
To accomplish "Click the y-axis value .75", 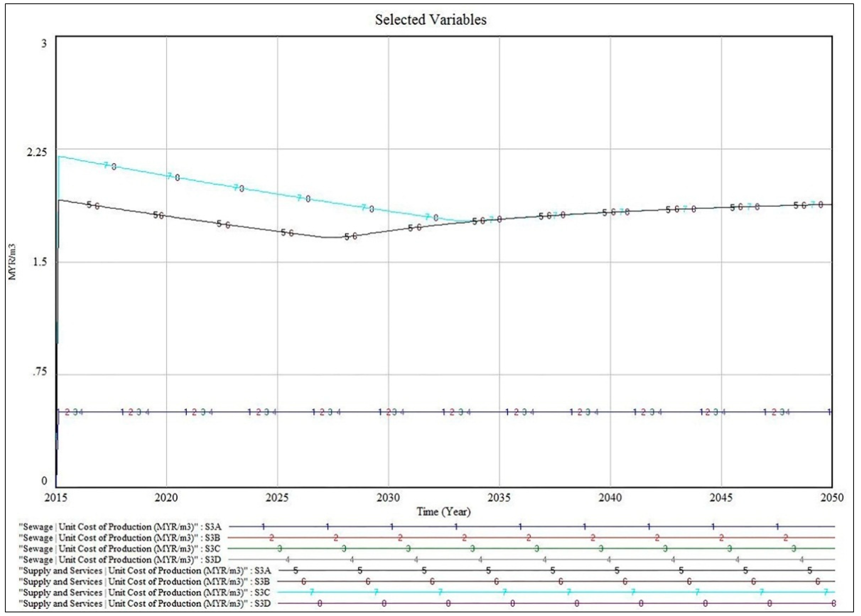I will [40, 371].
